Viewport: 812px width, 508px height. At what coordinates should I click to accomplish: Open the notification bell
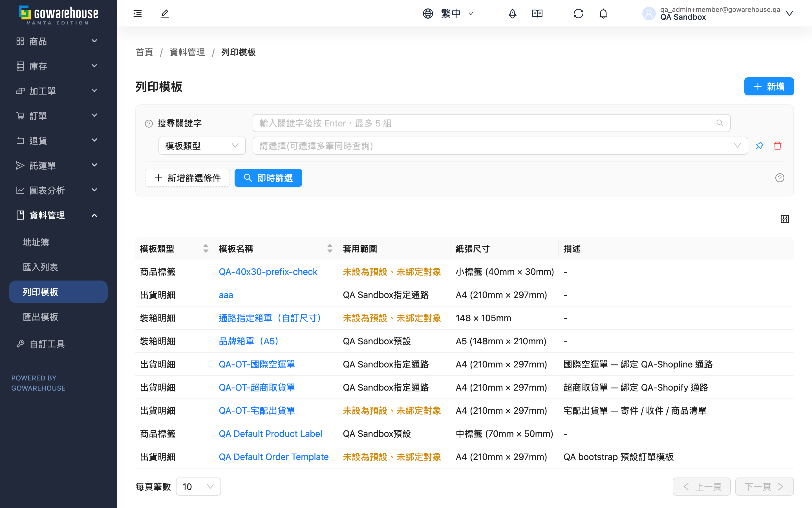coord(603,14)
